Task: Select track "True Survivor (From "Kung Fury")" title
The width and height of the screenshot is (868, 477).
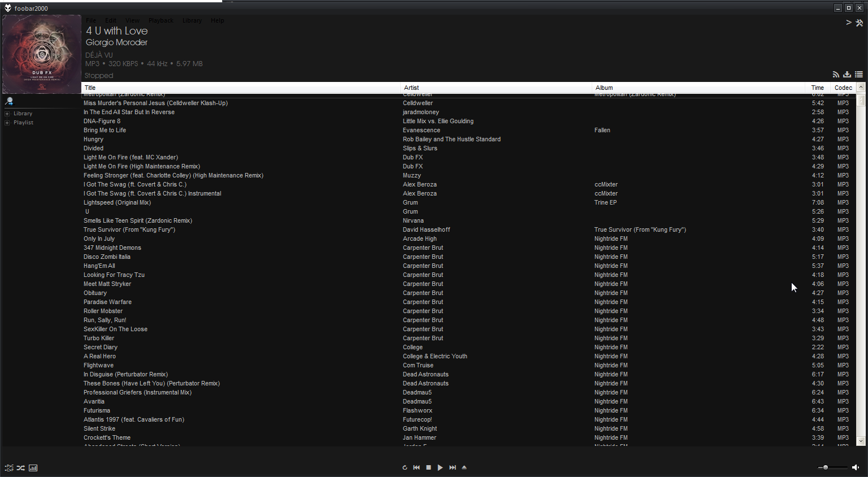Action: [129, 229]
